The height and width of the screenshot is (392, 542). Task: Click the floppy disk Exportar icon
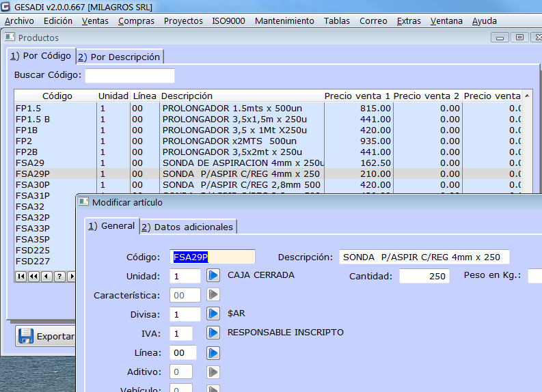26,336
